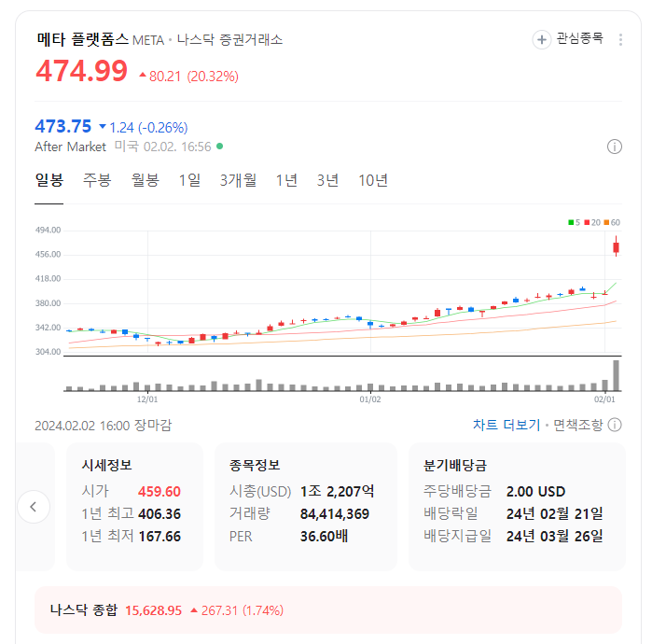Click price change 80.21 (20.32%)
The image size is (666, 644).
coord(189,77)
